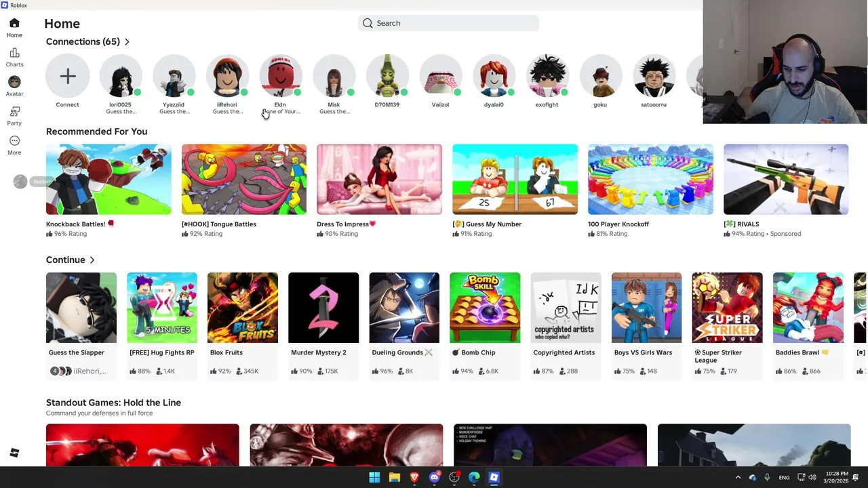Click the 94% Rating • Sponsored text
868x488 pixels.
pos(767,234)
